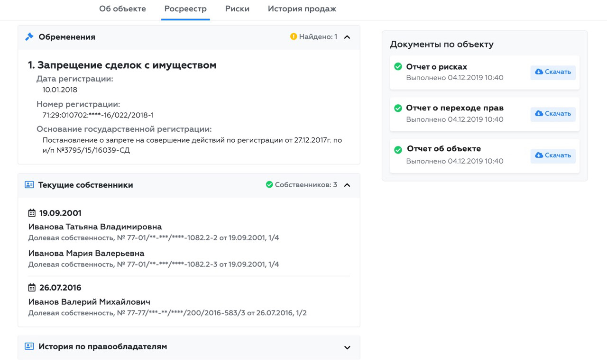
Task: Download the Отчет о рисках report
Action: 553,72
